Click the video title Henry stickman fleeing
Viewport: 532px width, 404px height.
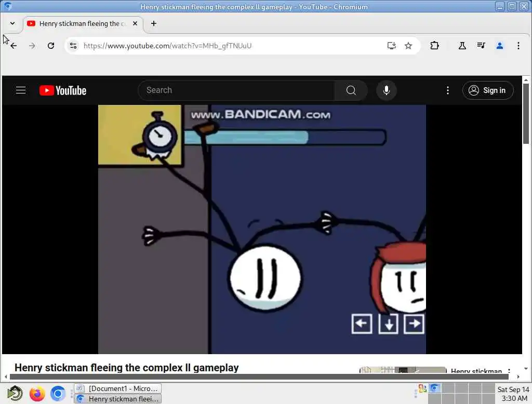coord(127,368)
